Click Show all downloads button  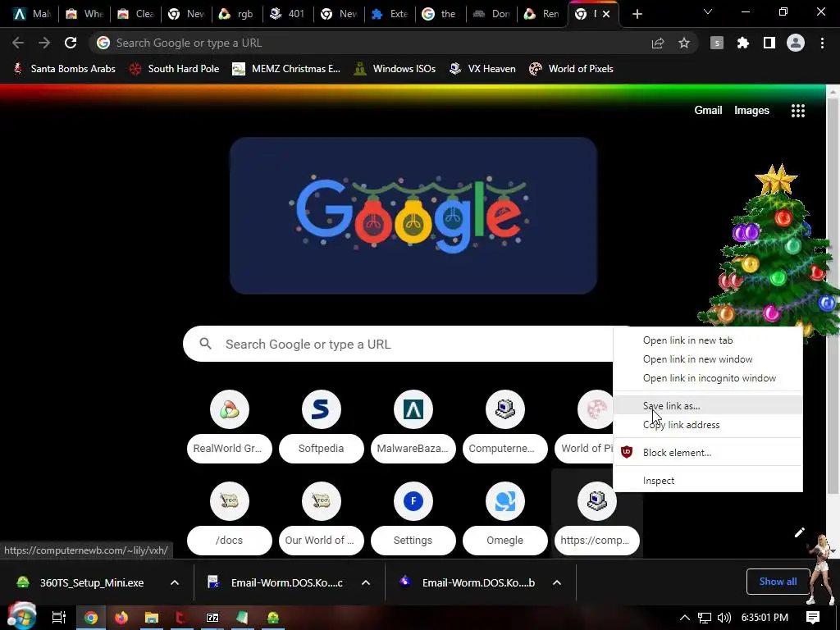tap(778, 582)
